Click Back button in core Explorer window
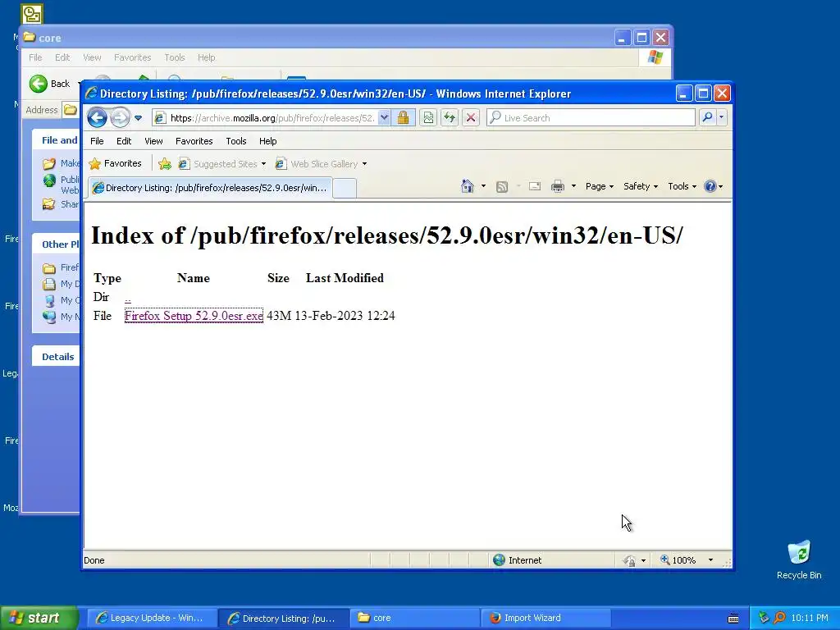The height and width of the screenshot is (630, 840). coord(50,84)
